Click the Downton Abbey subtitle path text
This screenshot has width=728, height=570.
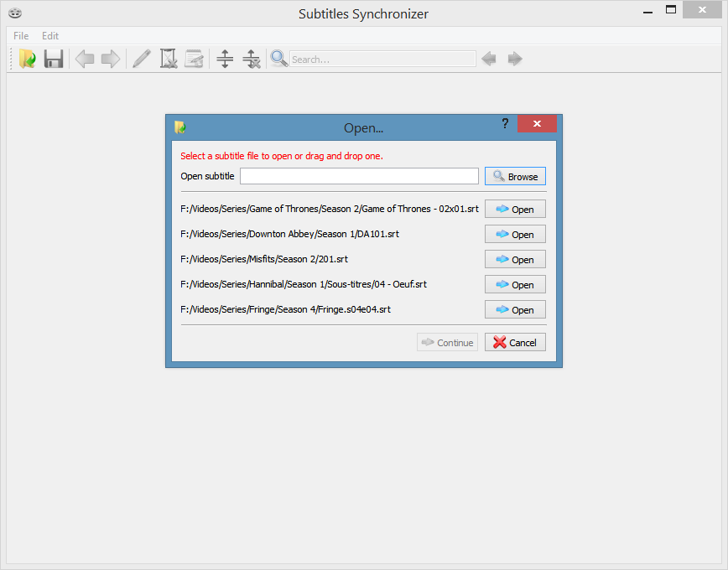click(x=289, y=234)
